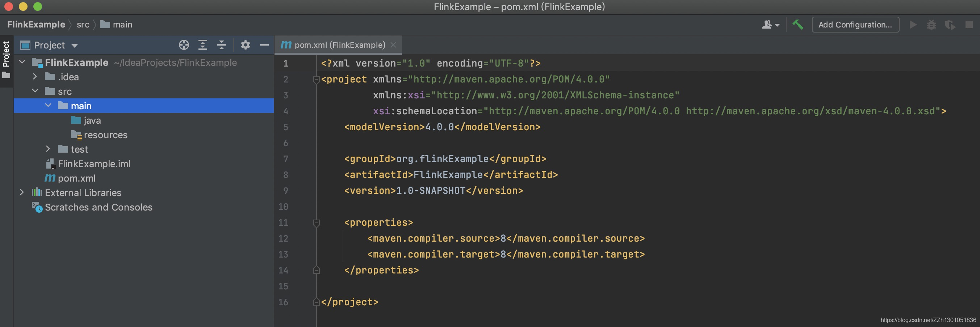Screen dimensions: 980x327
Task: Expand the .idea folder
Action: [x=35, y=77]
